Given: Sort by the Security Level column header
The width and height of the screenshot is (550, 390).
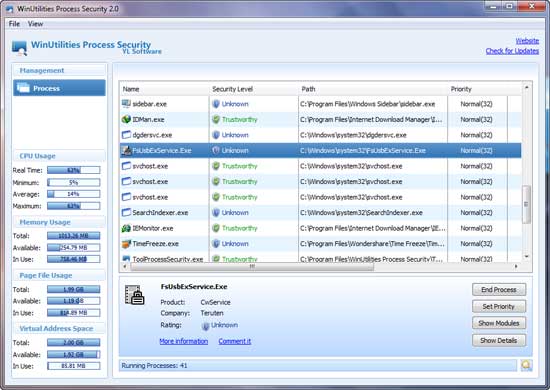Looking at the screenshot, I should [254, 89].
